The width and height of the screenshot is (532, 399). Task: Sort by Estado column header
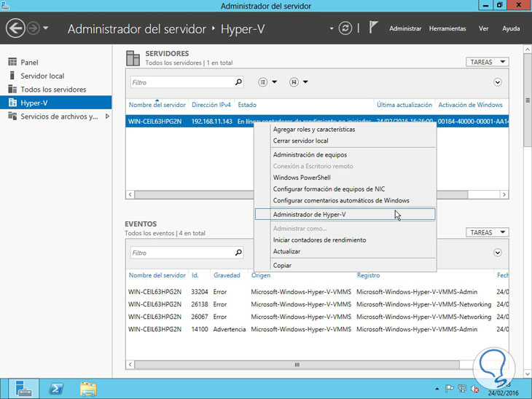[x=247, y=105]
